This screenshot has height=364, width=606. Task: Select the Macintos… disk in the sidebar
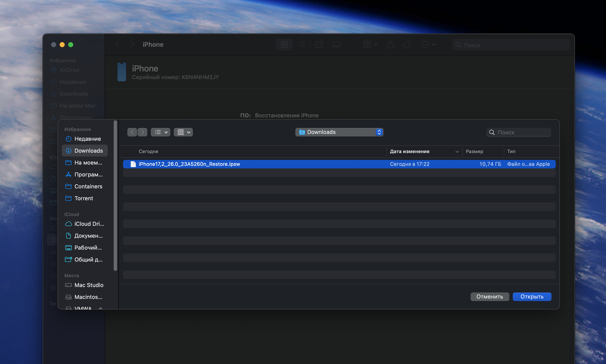(84, 297)
